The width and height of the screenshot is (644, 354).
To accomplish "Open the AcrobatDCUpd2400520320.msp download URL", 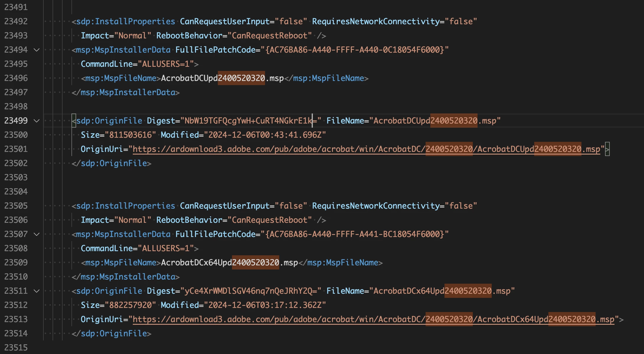I will (366, 149).
